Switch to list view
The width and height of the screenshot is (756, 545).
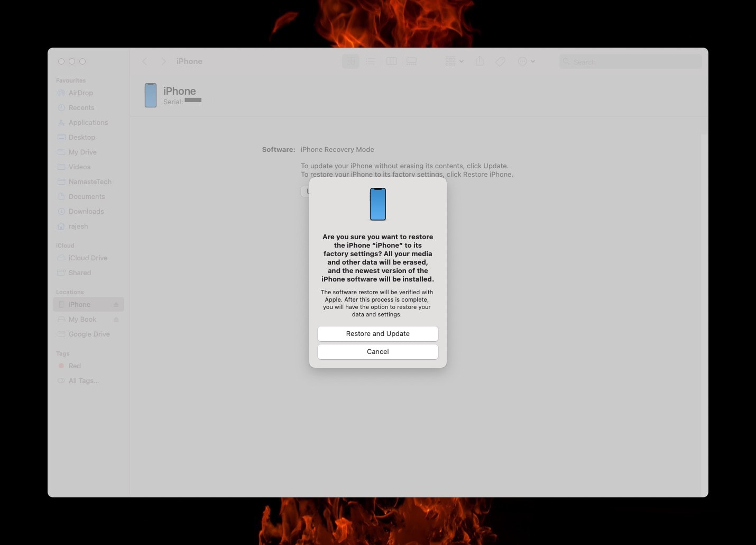tap(370, 61)
